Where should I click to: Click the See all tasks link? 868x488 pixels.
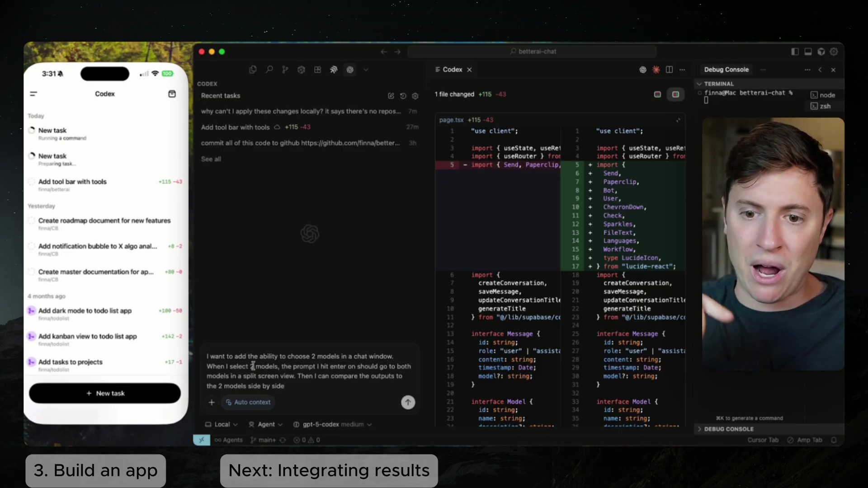pyautogui.click(x=211, y=159)
